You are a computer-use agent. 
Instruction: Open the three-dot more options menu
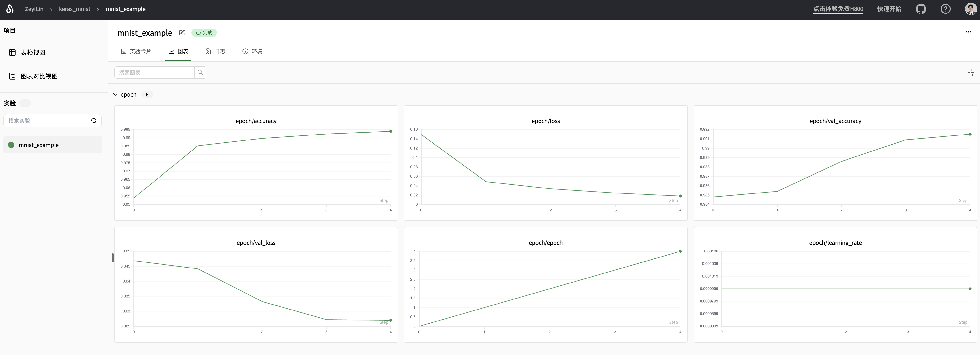(968, 32)
